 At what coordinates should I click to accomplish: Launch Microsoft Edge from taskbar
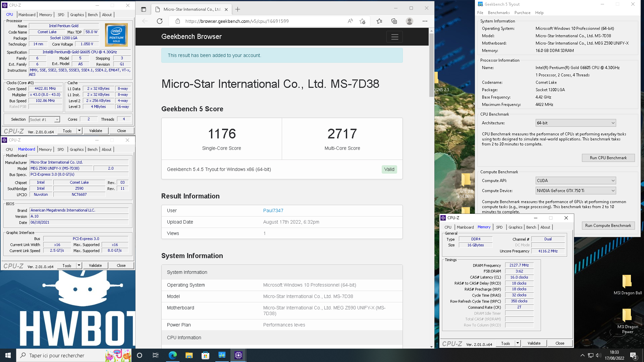point(173,355)
